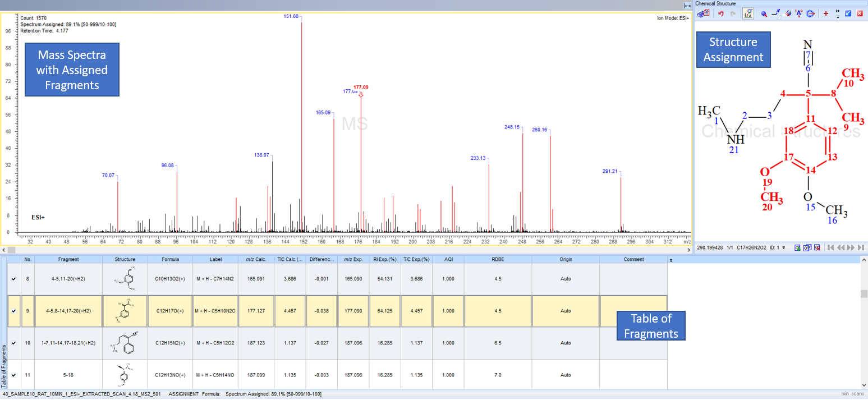Click the Chemical Structure panel title
Image resolution: width=868 pixels, height=400 pixels.
click(715, 3)
